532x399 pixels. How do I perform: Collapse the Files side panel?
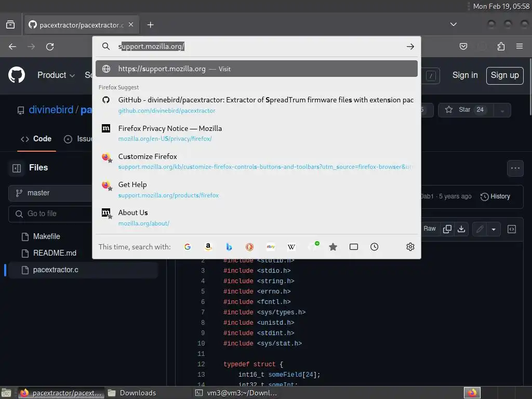pos(17,168)
